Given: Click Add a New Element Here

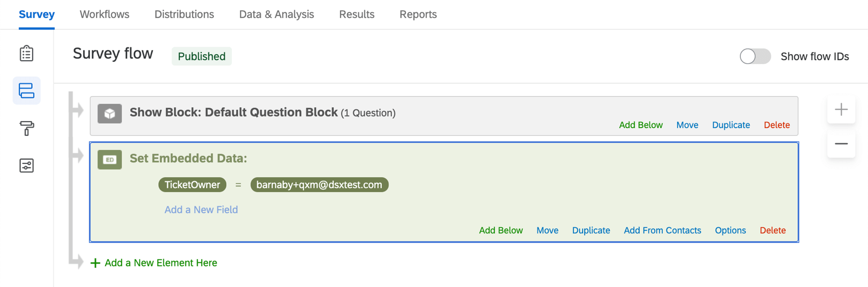Looking at the screenshot, I should click(160, 263).
